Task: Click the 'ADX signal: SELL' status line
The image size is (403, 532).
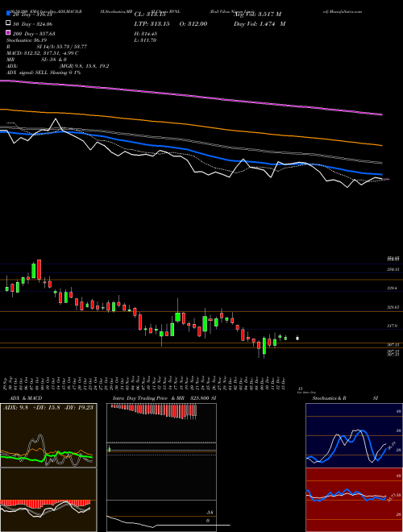Action: (44, 73)
